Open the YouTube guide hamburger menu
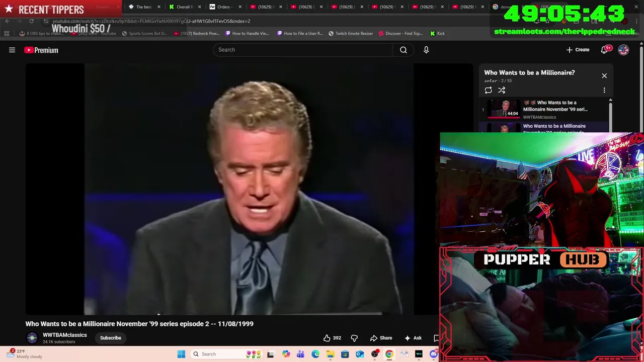Viewport: 644px width, 362px height. [x=12, y=50]
